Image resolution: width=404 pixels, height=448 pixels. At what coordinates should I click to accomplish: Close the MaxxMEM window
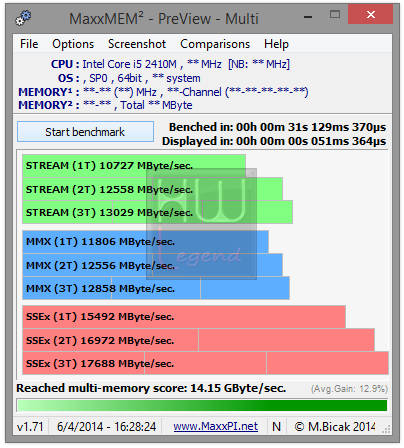370,14
